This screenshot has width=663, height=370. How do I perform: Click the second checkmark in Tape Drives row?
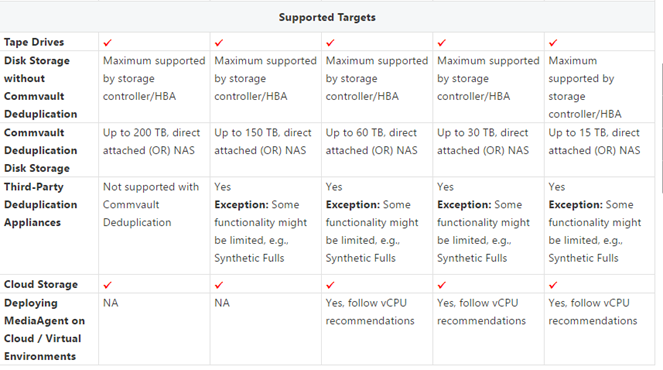(x=219, y=43)
